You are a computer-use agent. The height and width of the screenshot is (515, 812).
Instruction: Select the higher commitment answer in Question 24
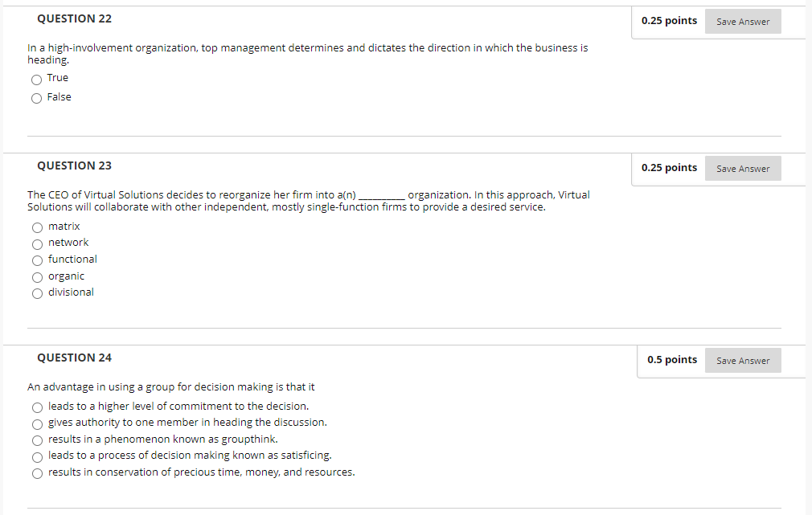tap(37, 407)
